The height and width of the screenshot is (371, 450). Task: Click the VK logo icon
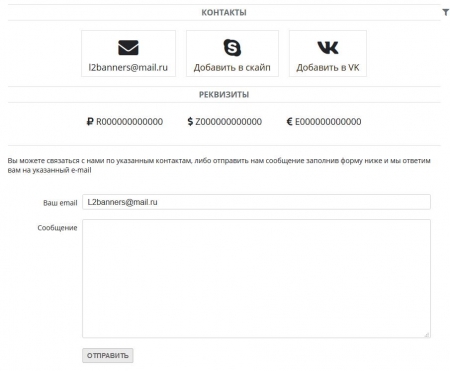[328, 48]
